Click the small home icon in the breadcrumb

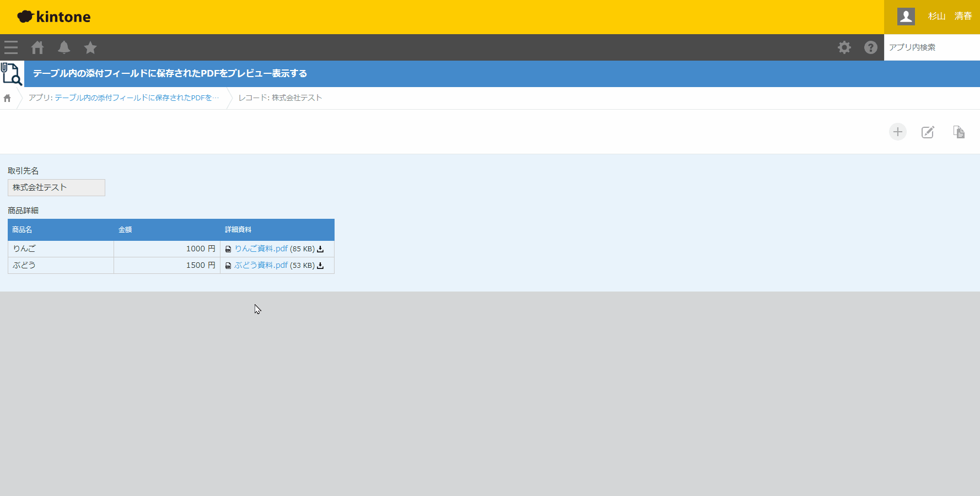coord(7,98)
